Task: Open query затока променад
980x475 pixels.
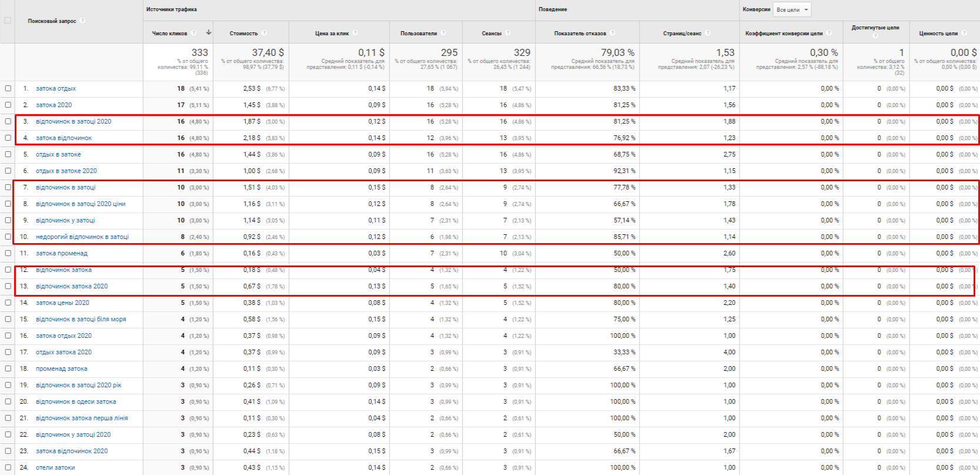Action: click(x=62, y=253)
